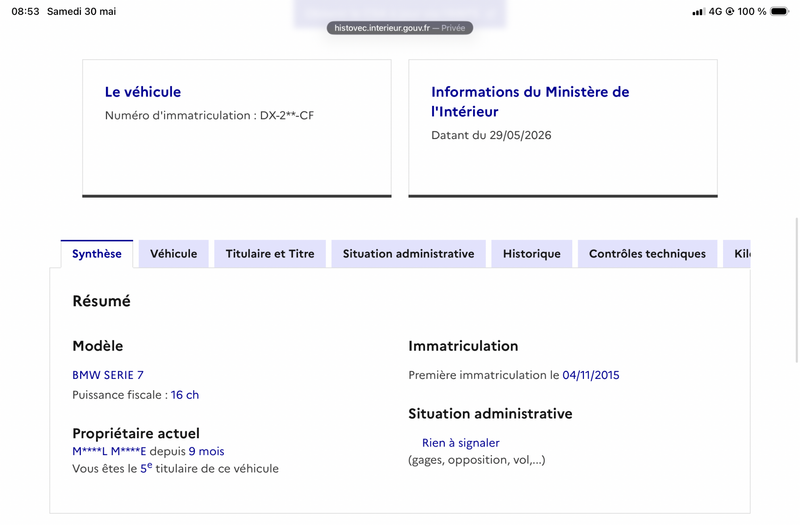The width and height of the screenshot is (800, 525).
Task: Click the battery icon in status bar
Action: (780, 11)
